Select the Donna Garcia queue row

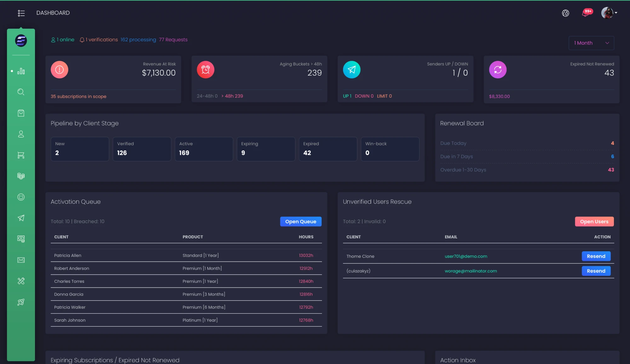tap(186, 294)
